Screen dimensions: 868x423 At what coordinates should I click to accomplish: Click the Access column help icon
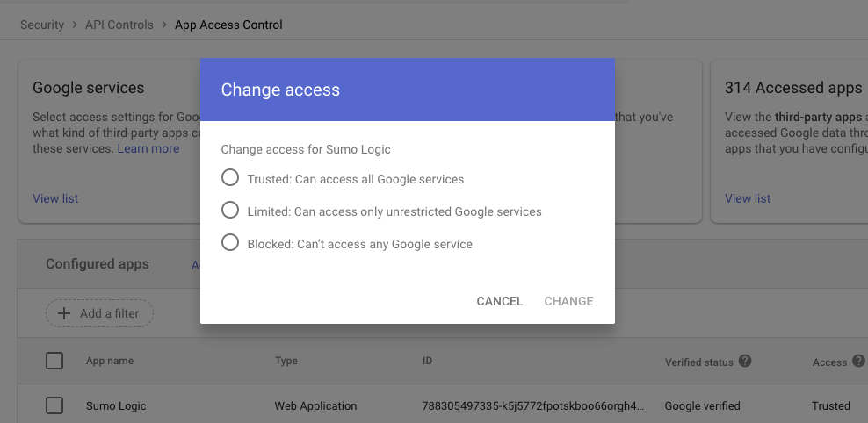pos(858,361)
